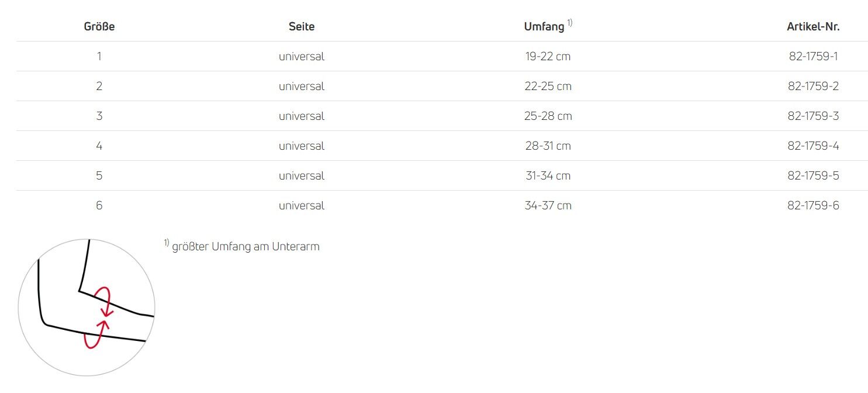868x393 pixels.
Task: Click the footnote text größter Umfang am Unterarm
Action: click(x=245, y=247)
